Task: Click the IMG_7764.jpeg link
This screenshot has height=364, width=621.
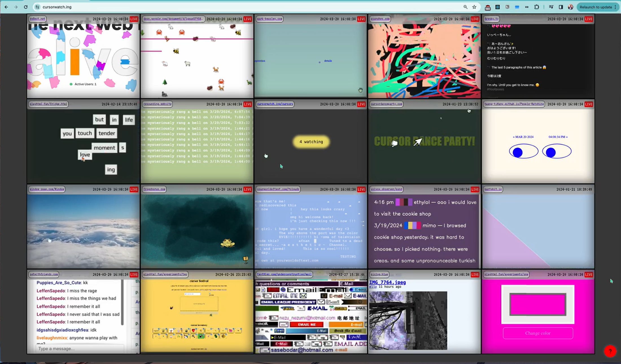Action: point(387,282)
